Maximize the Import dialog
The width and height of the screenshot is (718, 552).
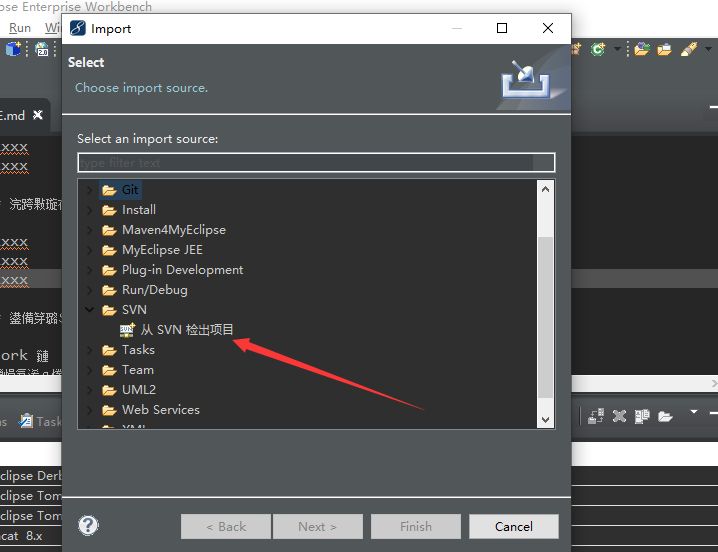pyautogui.click(x=502, y=28)
